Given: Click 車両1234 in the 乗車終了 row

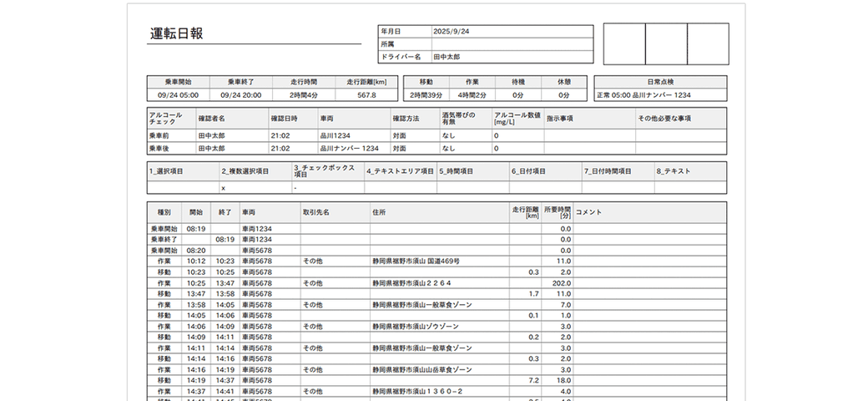Looking at the screenshot, I should [x=256, y=239].
